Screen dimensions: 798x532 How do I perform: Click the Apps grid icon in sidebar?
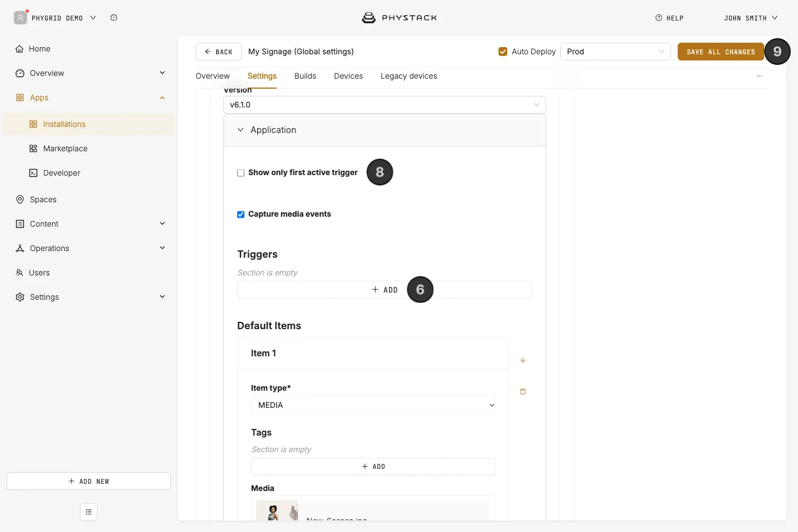pyautogui.click(x=20, y=98)
